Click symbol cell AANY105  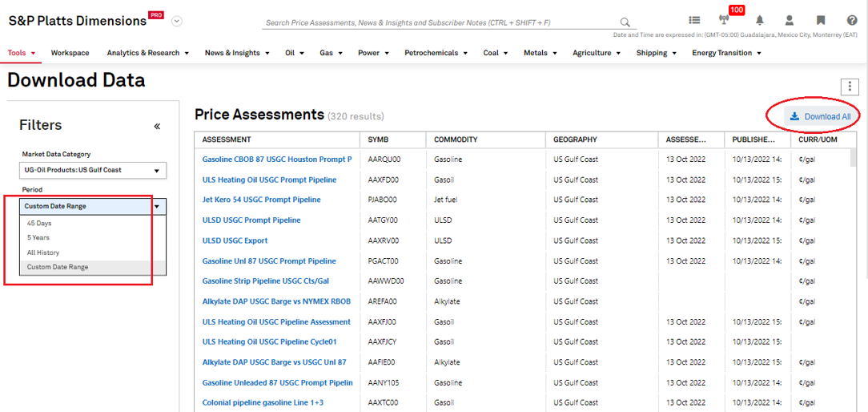point(383,382)
